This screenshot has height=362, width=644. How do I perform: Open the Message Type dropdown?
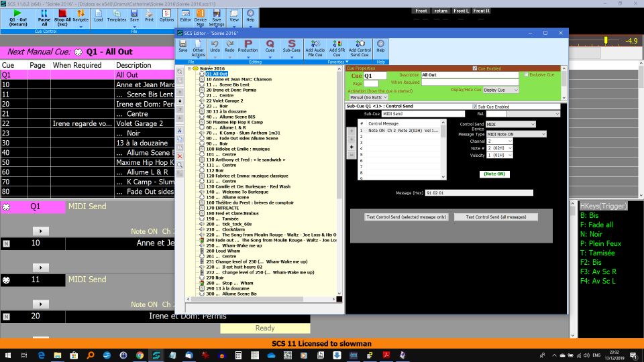(x=515, y=134)
